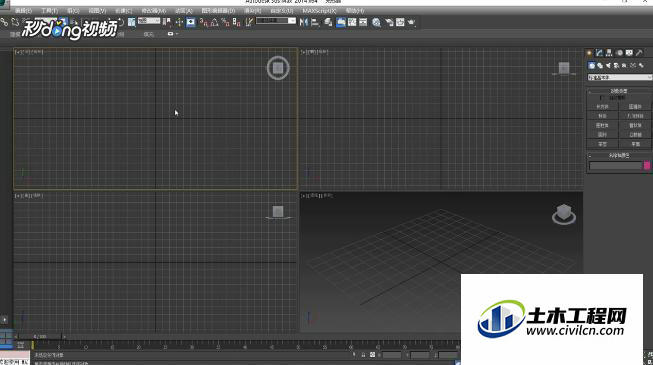
Task: Switch to the Modify panel tab
Action: (x=599, y=52)
